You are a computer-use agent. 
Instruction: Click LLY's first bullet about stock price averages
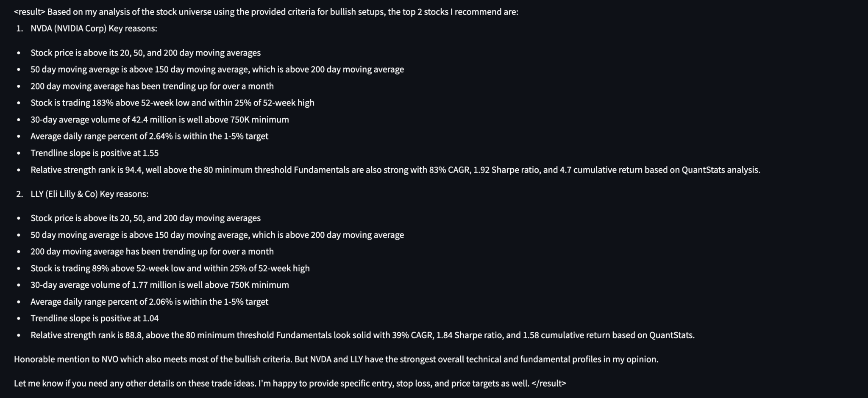pos(145,218)
